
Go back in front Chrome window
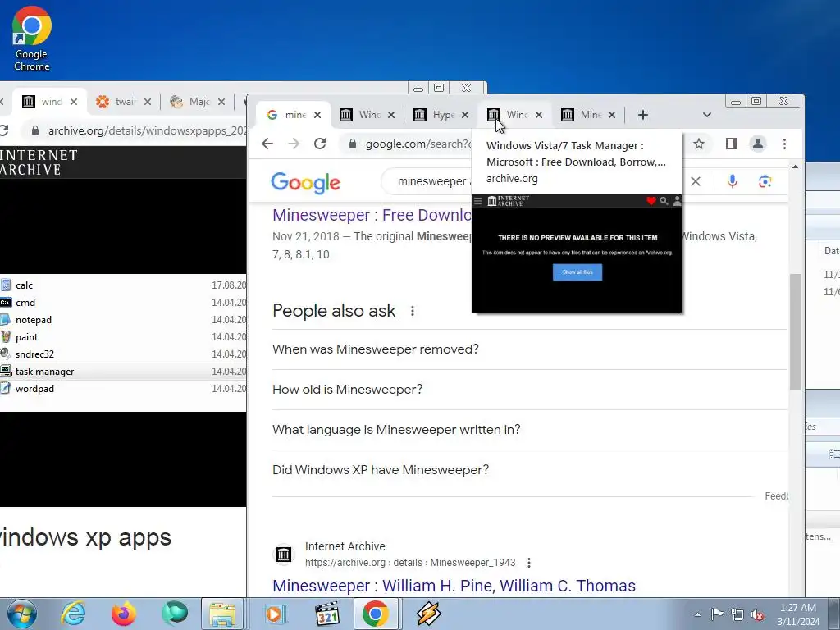pyautogui.click(x=267, y=144)
